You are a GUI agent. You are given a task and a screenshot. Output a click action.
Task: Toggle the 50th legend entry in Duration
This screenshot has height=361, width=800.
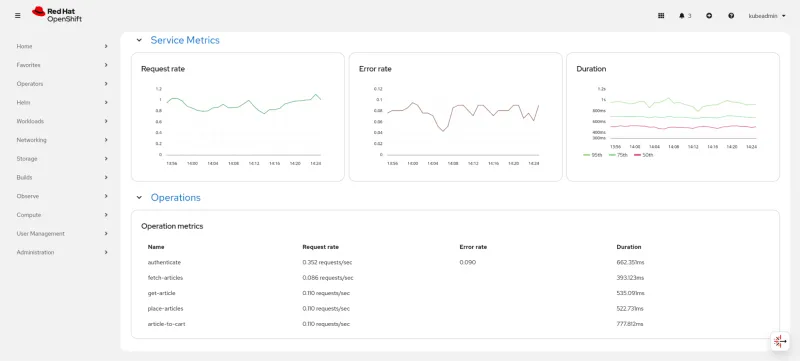[643, 154]
